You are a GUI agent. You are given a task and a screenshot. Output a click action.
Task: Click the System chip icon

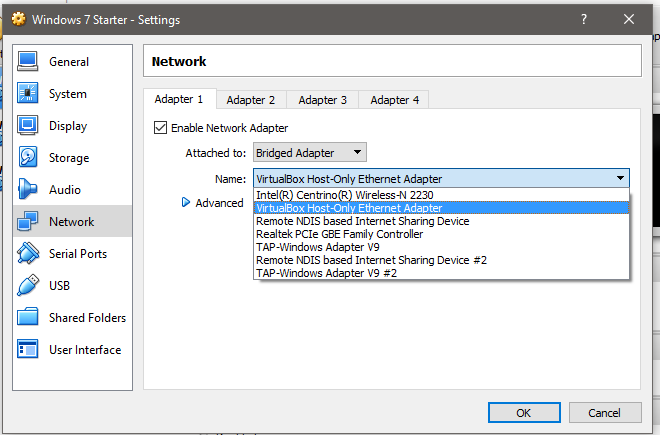[x=28, y=93]
